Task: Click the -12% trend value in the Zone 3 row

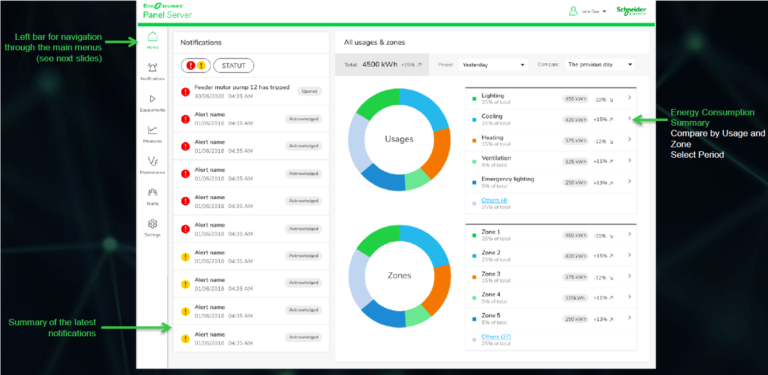Action: (600, 277)
